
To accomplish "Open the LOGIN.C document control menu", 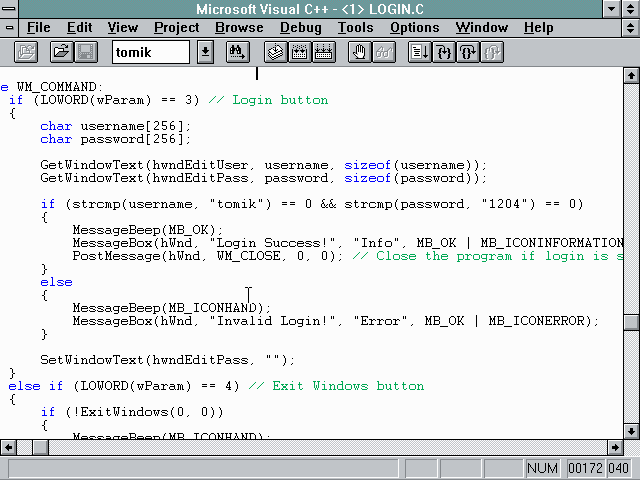I will 9,28.
